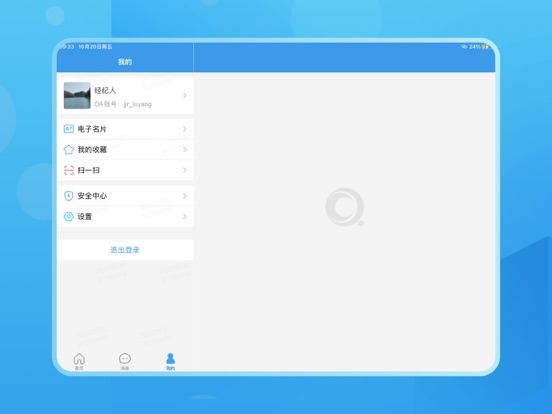Click the 设置 gear icon

pos(69,217)
